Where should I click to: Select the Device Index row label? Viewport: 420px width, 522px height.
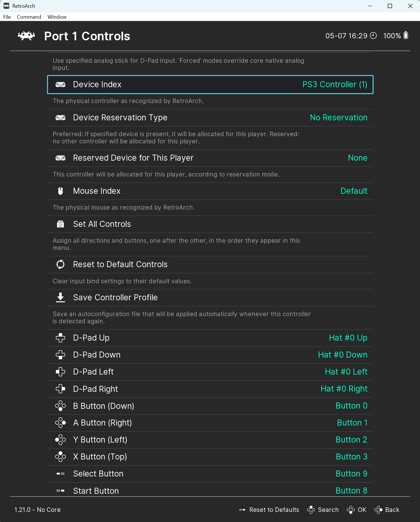click(x=97, y=84)
